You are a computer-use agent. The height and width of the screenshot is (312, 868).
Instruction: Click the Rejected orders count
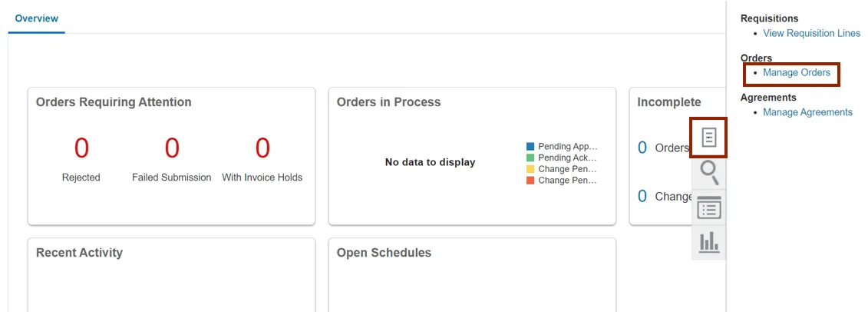[81, 148]
